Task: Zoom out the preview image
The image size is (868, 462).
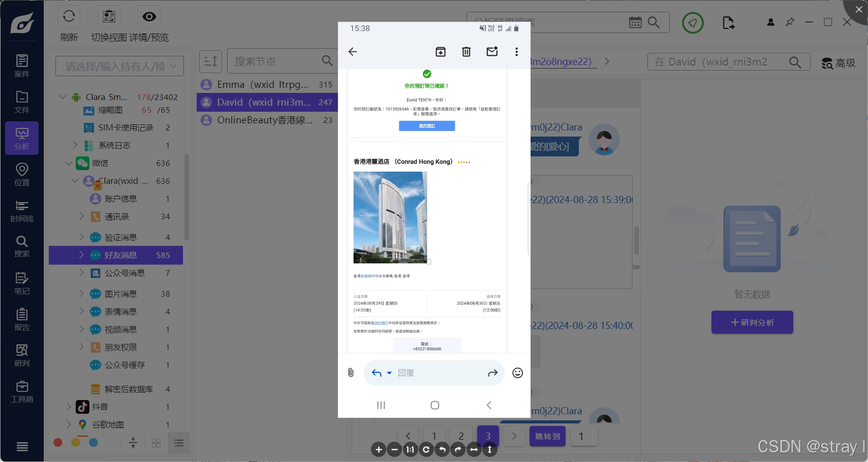Action: click(x=394, y=449)
